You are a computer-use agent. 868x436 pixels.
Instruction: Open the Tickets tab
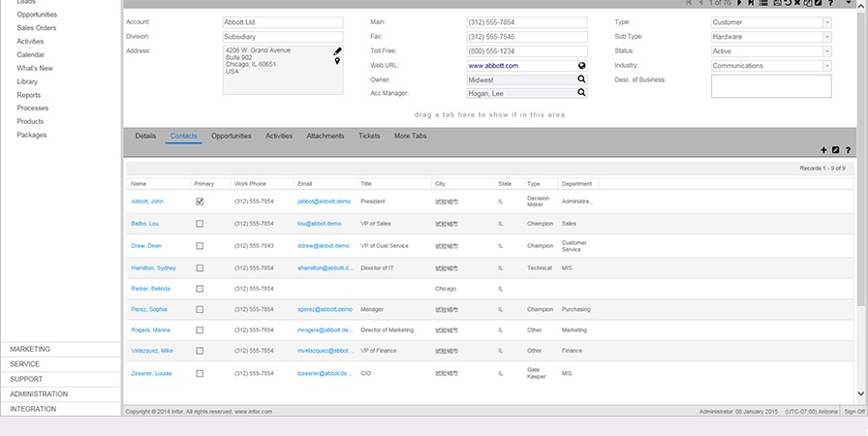click(x=369, y=136)
